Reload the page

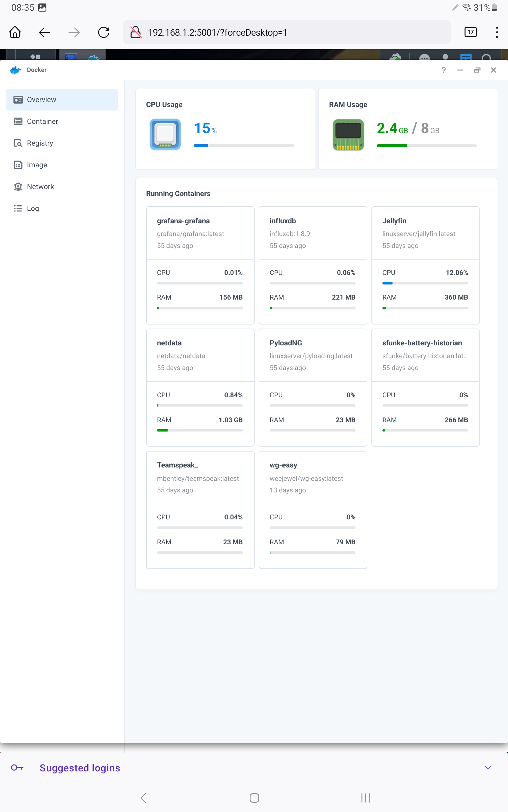(x=104, y=32)
